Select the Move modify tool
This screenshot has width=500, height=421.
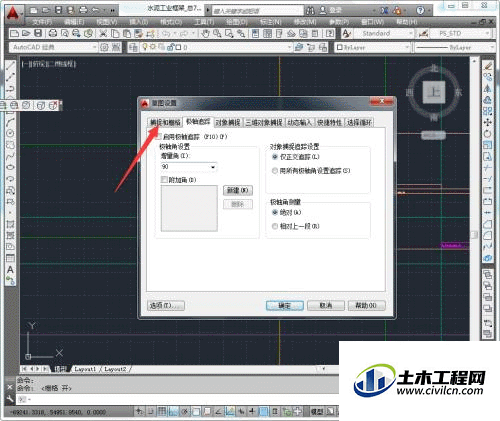click(x=488, y=122)
